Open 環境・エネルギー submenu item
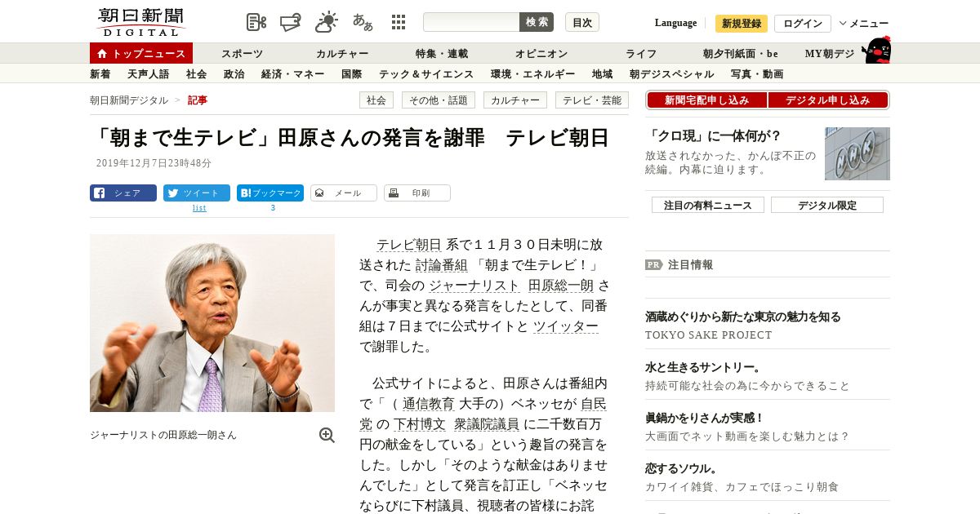 (532, 73)
